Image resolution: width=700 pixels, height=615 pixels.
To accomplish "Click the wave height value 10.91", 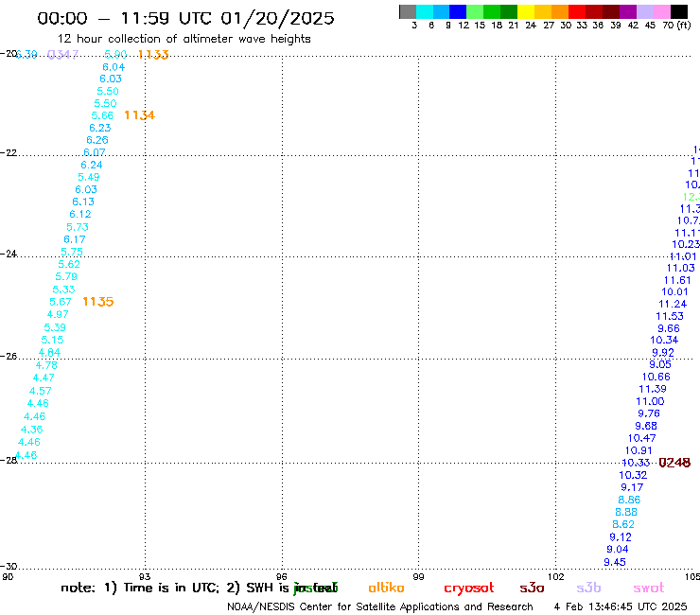I will pos(639,450).
